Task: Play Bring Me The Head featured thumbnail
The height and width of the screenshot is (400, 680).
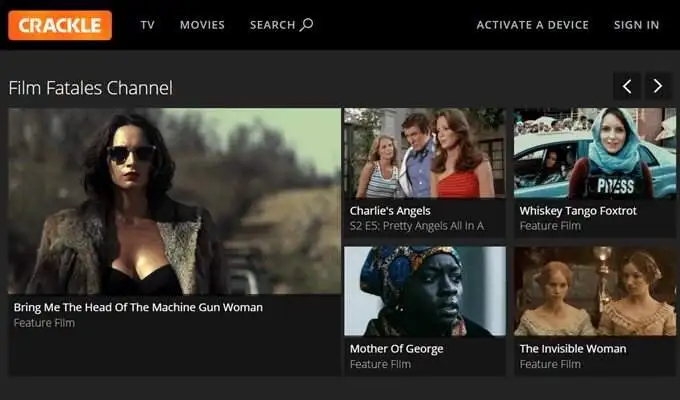Action: point(174,201)
